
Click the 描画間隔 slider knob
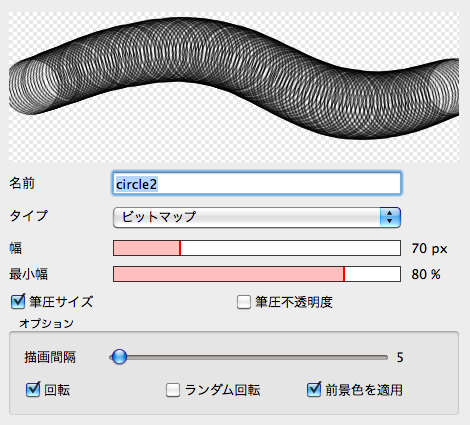119,357
